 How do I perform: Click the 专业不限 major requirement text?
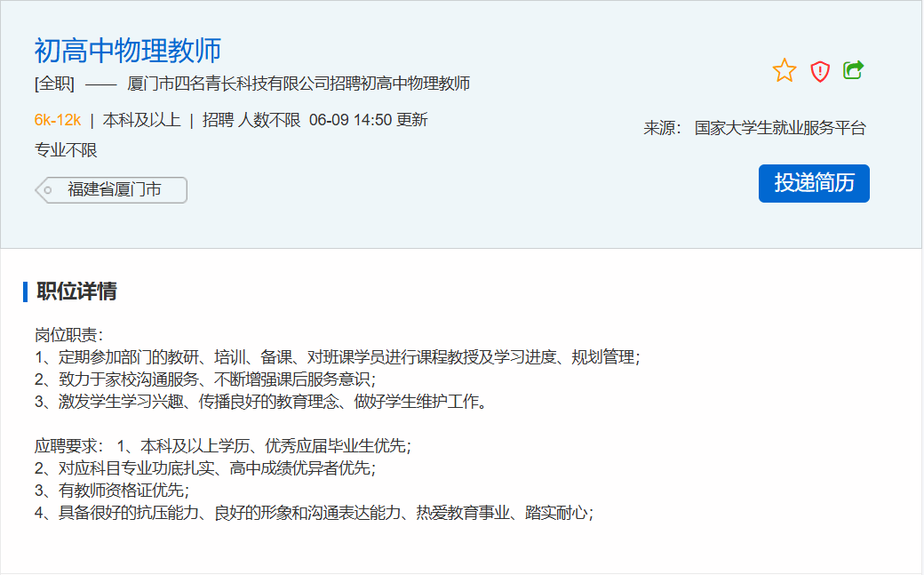(66, 150)
